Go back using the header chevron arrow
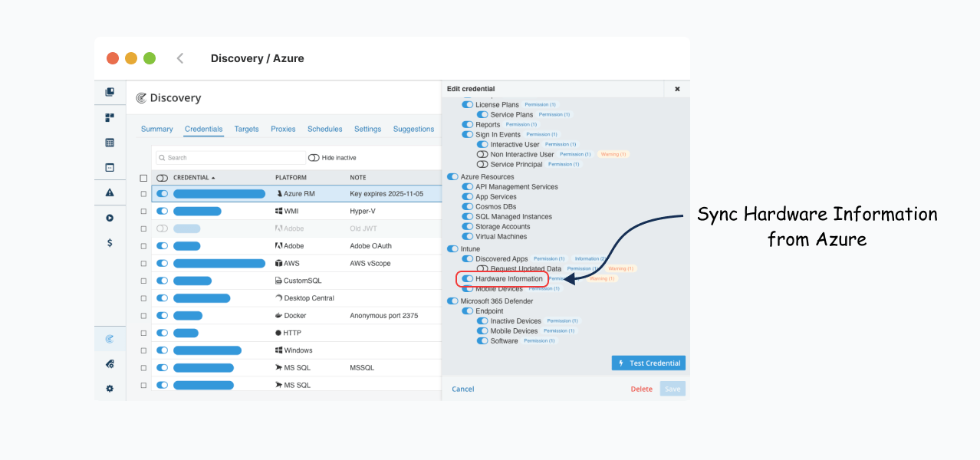This screenshot has height=460, width=980. pyautogui.click(x=180, y=58)
